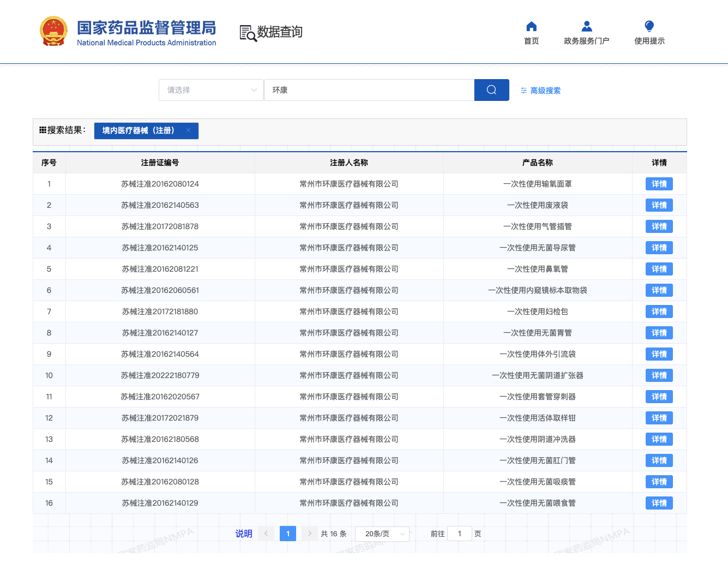Click the search keyword field containing 环康
This screenshot has width=728, height=563.
tap(369, 90)
